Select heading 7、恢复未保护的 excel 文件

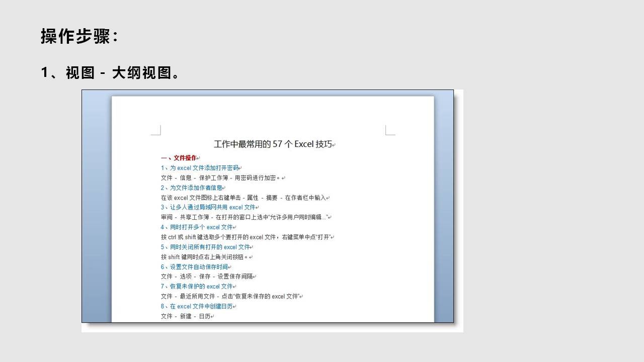[197, 287]
